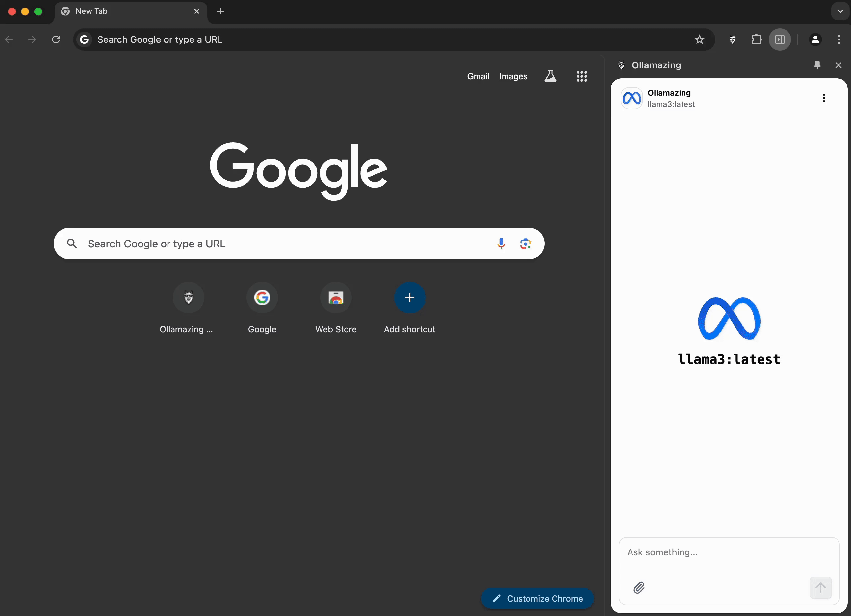851x616 pixels.
Task: Send message with the up arrow button
Action: pyautogui.click(x=820, y=587)
